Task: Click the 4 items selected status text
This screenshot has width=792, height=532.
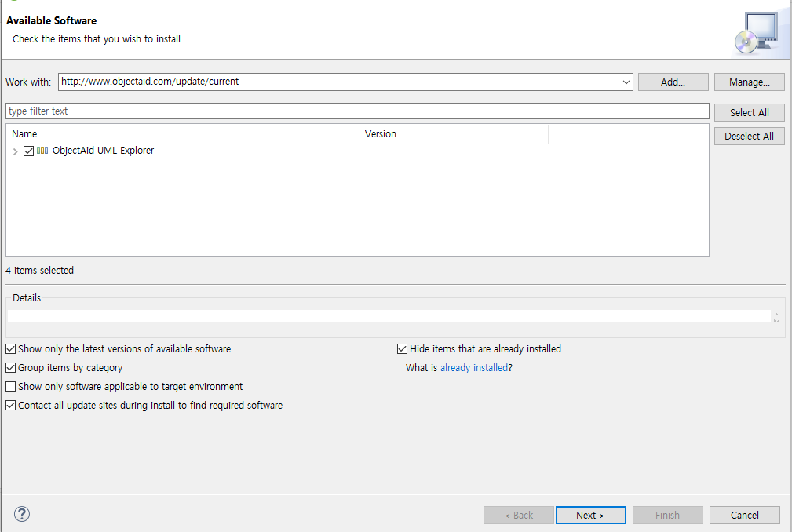Action: 39,271
